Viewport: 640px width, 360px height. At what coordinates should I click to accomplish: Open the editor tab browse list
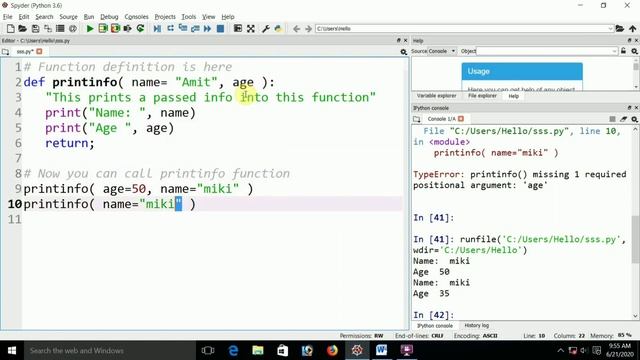coord(5,52)
